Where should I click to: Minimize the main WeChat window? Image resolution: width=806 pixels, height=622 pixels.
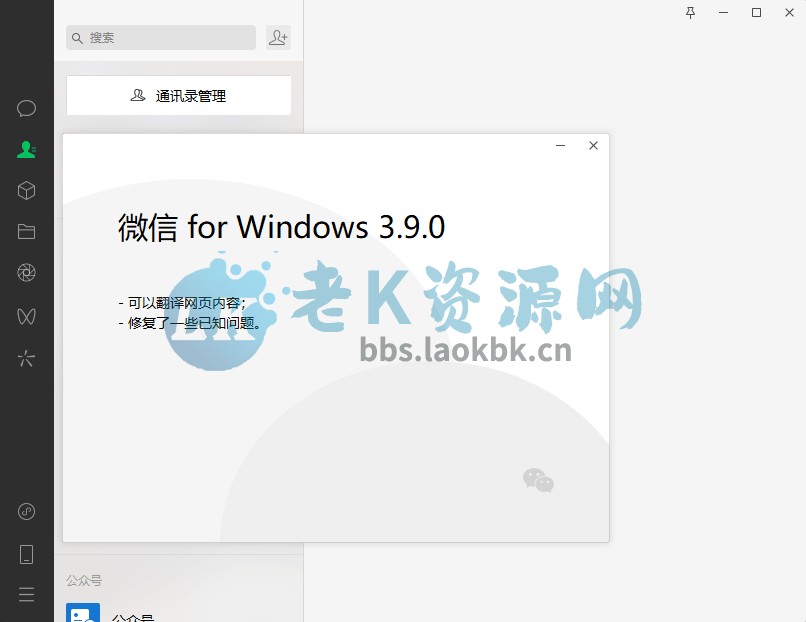click(x=723, y=12)
